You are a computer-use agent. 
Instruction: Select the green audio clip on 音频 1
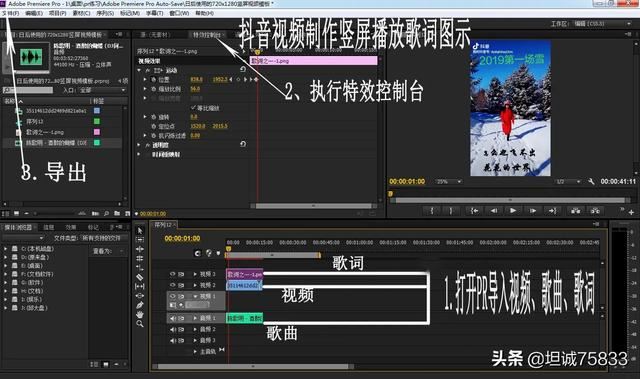[244, 318]
